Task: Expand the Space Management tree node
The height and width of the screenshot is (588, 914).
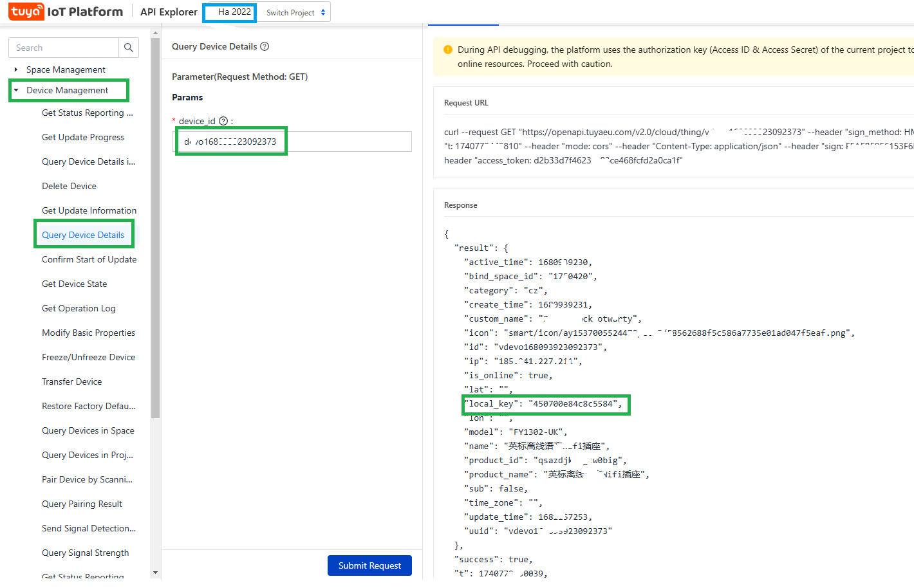Action: coord(16,69)
